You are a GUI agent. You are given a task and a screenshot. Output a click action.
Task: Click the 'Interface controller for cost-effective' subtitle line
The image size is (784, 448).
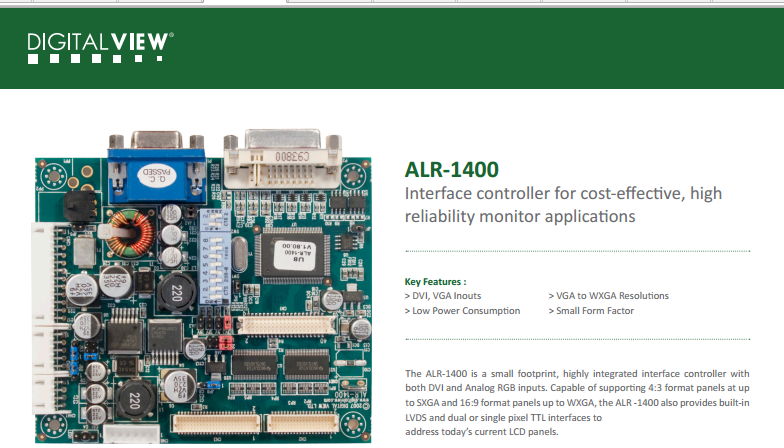pos(564,194)
